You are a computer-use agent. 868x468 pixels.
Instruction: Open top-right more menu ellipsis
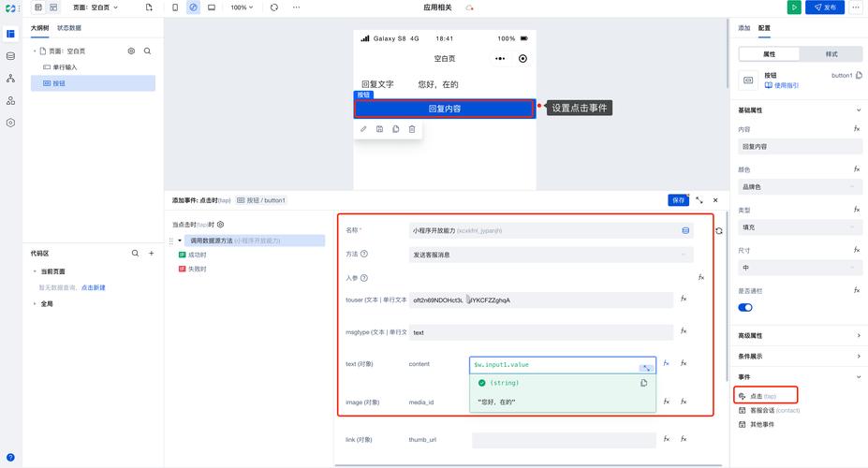pyautogui.click(x=855, y=7)
